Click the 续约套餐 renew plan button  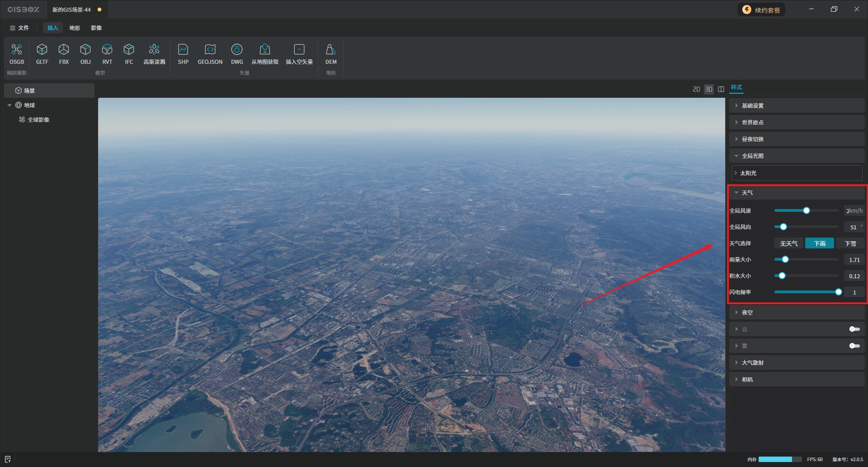[762, 10]
